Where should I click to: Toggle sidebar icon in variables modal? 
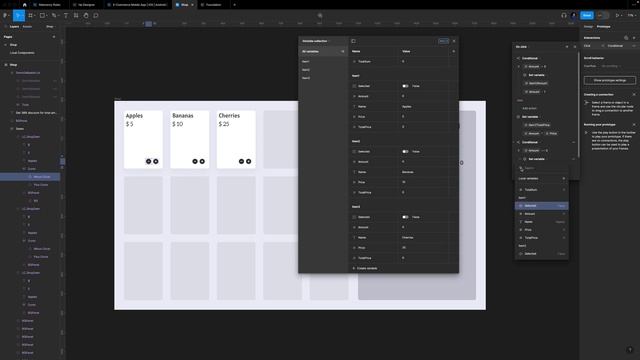353,41
